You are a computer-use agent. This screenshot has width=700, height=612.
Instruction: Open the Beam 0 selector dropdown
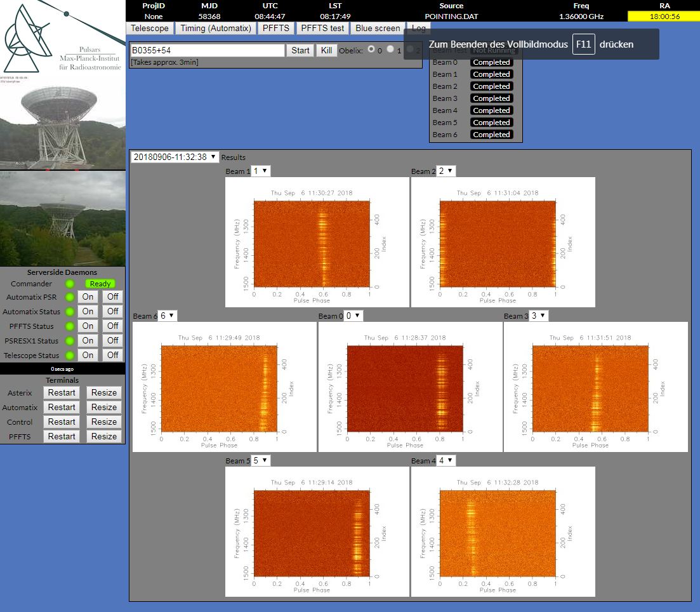pos(353,316)
